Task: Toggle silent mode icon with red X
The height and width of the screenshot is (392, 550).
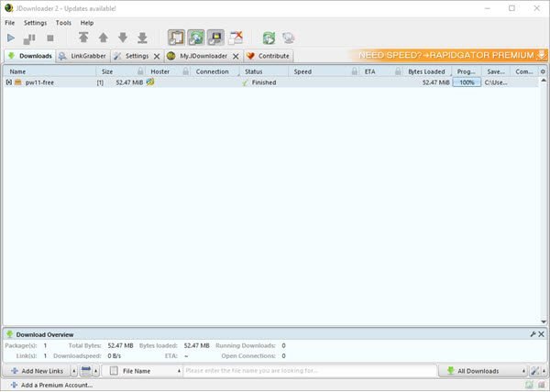Action: pos(236,38)
